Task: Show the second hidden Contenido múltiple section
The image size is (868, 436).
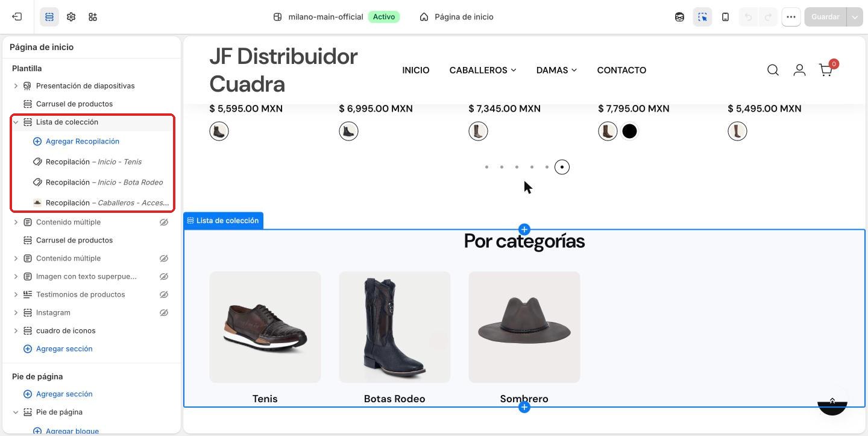Action: 163,258
